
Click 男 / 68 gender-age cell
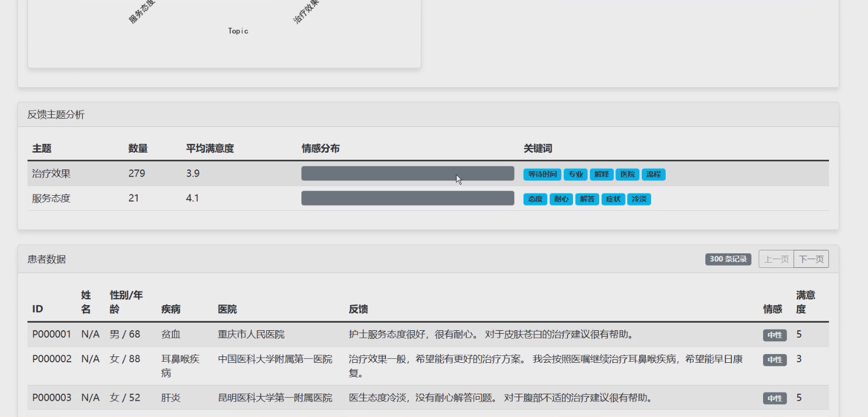125,335
